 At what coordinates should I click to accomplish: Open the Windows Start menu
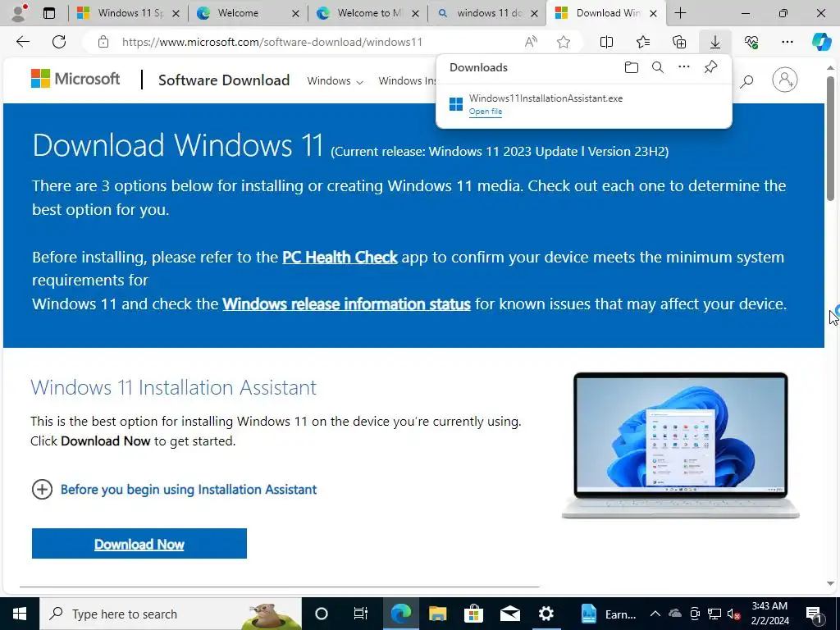click(20, 614)
